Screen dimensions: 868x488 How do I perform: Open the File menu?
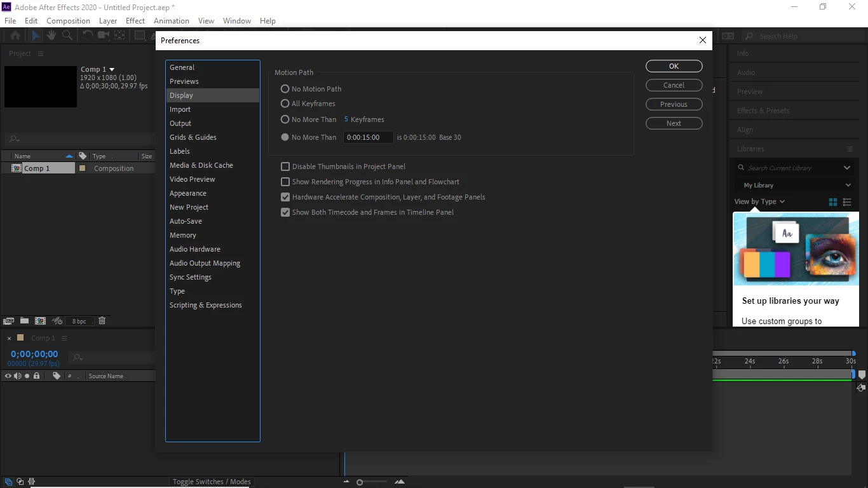point(10,21)
